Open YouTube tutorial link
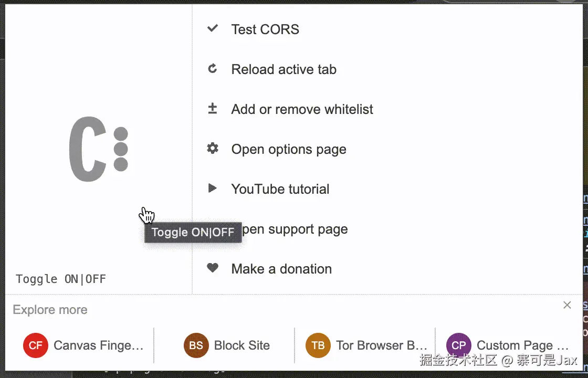The height and width of the screenshot is (378, 588). (x=280, y=189)
